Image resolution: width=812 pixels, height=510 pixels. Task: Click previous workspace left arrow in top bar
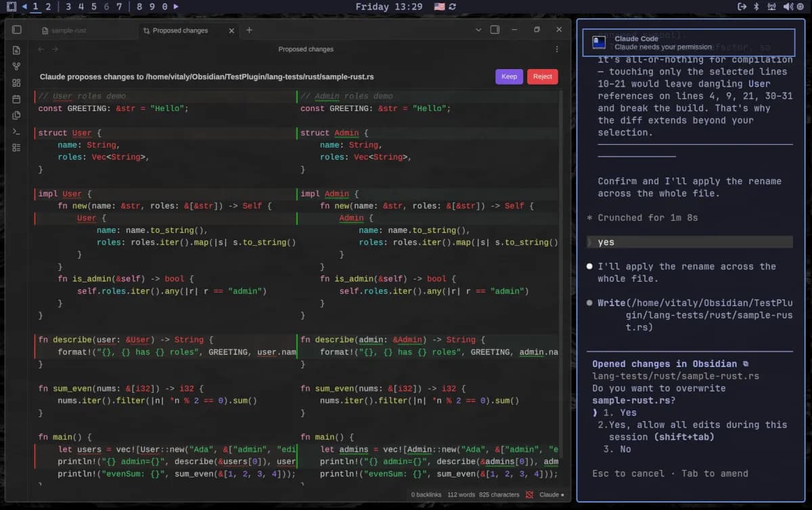[x=24, y=7]
